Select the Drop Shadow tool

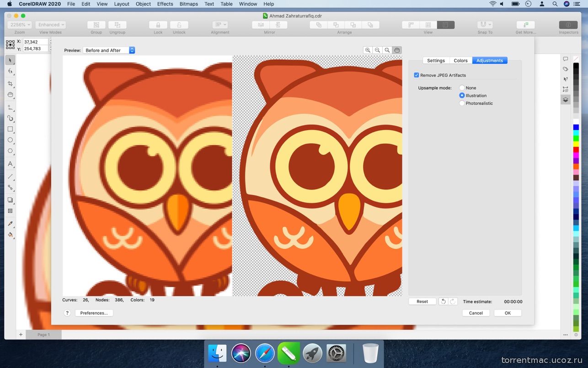pyautogui.click(x=10, y=200)
